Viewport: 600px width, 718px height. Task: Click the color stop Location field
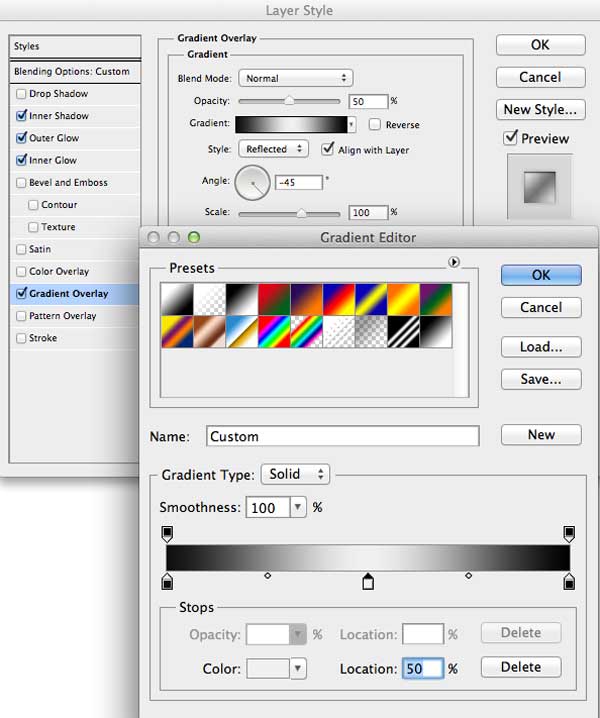tap(423, 669)
